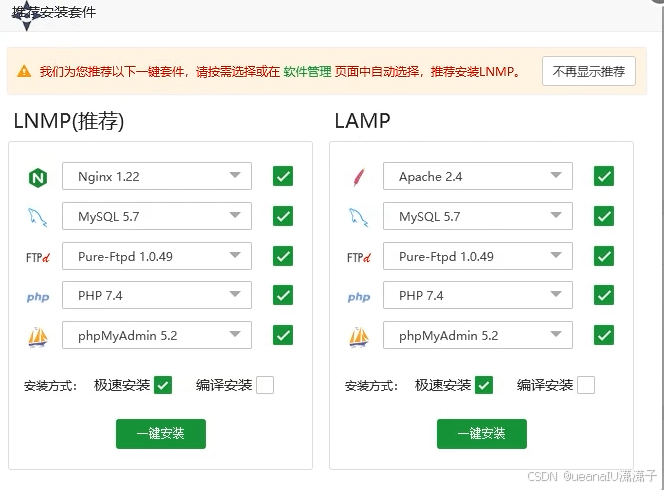The width and height of the screenshot is (664, 490).
Task: Uncheck phpMyAdmin 5.2 checkbox in LAMP
Action: tap(604, 335)
